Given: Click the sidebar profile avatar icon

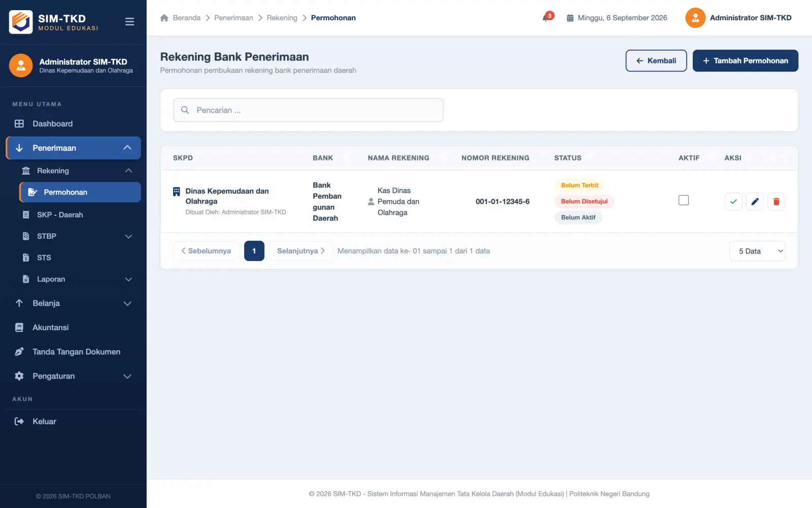Looking at the screenshot, I should tap(21, 66).
